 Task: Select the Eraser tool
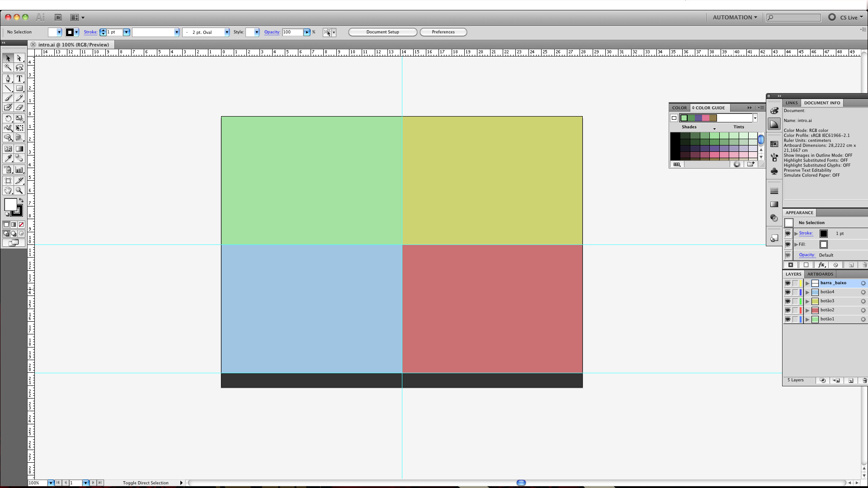tap(19, 108)
